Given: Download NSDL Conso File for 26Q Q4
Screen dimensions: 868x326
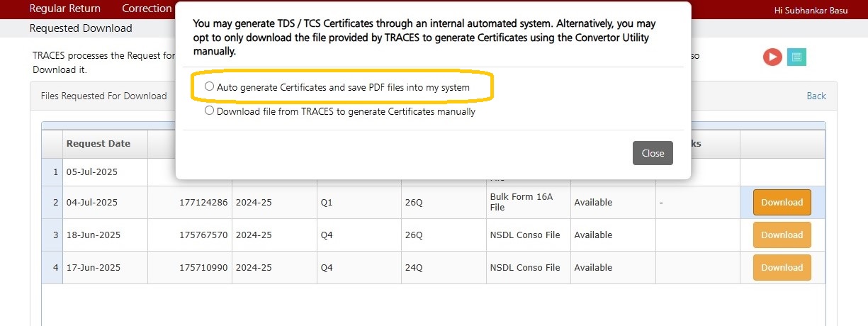Looking at the screenshot, I should pos(782,235).
